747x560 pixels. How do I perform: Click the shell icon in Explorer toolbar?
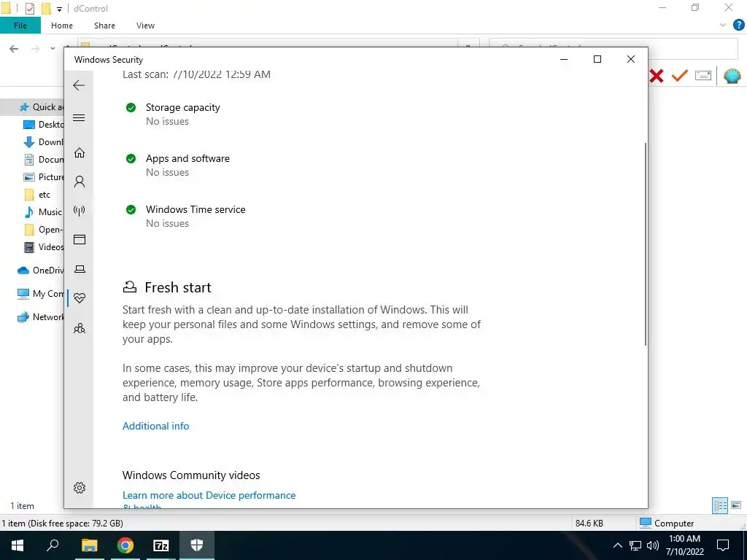(x=732, y=75)
